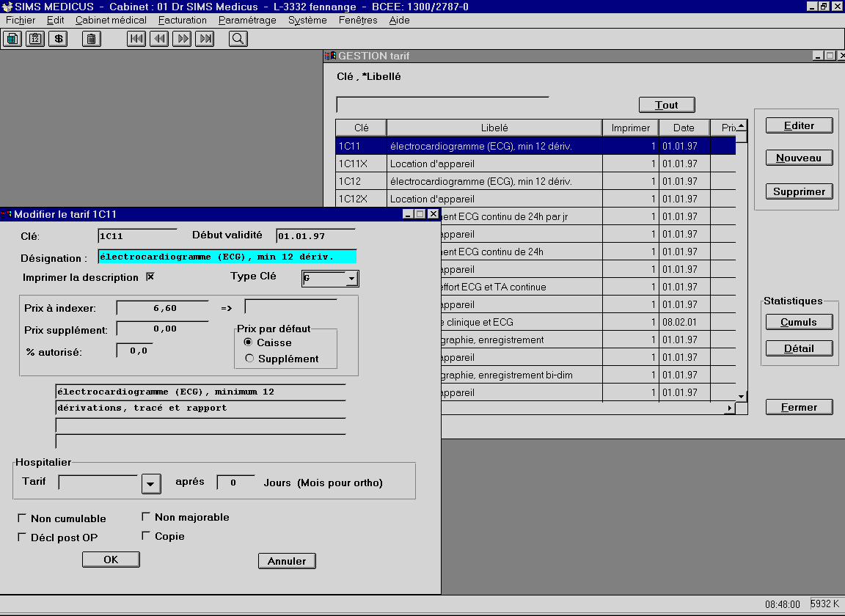This screenshot has width=845, height=616.
Task: Click the Editer button
Action: [800, 125]
